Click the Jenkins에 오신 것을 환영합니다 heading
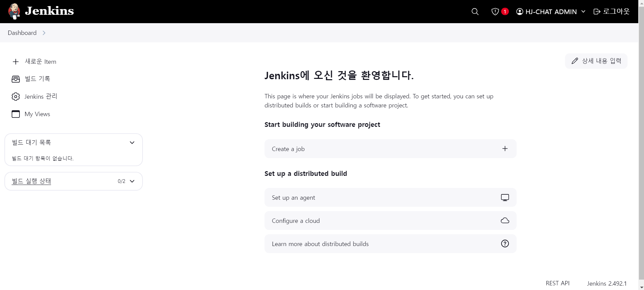644x290 pixels. tap(339, 75)
